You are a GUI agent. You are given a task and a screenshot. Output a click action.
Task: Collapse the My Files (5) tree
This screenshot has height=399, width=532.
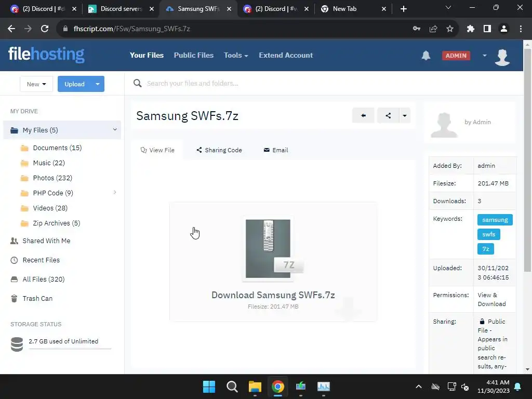pyautogui.click(x=115, y=129)
